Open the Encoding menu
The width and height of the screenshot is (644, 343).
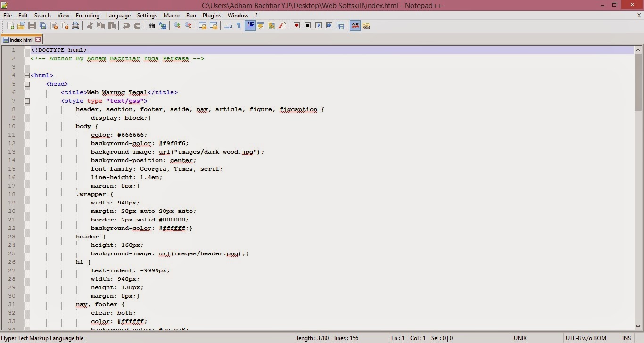click(88, 16)
